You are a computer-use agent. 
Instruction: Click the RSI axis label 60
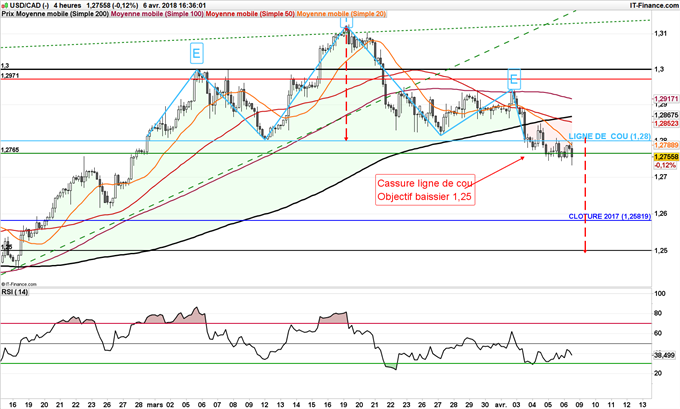[x=658, y=333]
